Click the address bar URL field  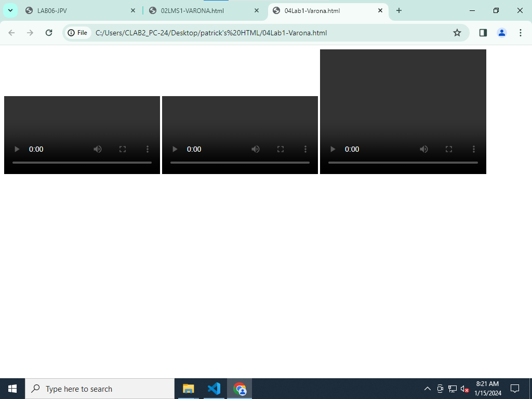tap(260, 33)
